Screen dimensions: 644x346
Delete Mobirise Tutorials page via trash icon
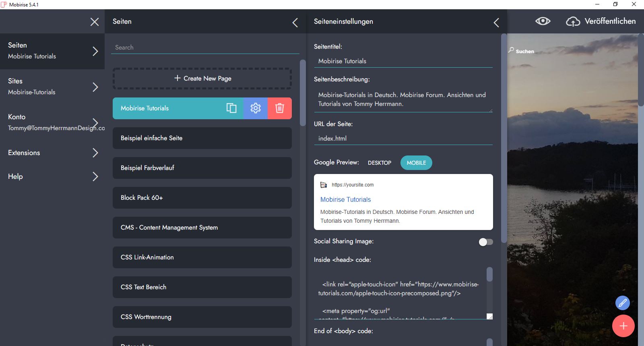coord(280,108)
